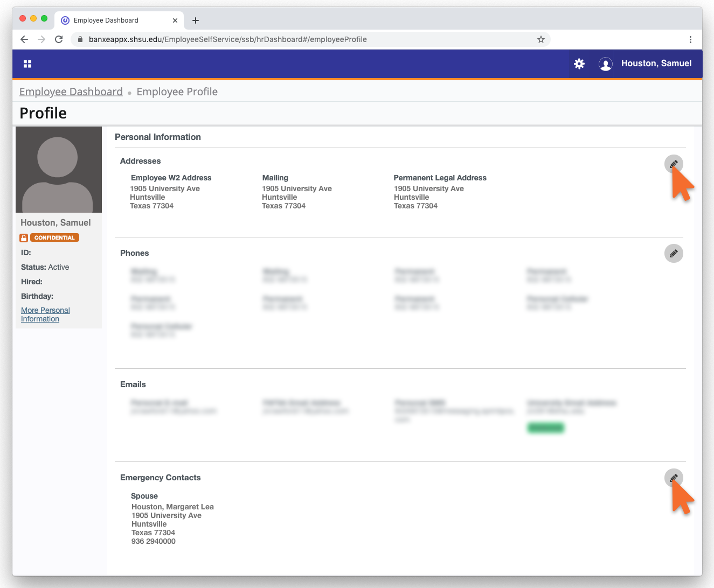
Task: Open a new browser tab
Action: (x=196, y=20)
